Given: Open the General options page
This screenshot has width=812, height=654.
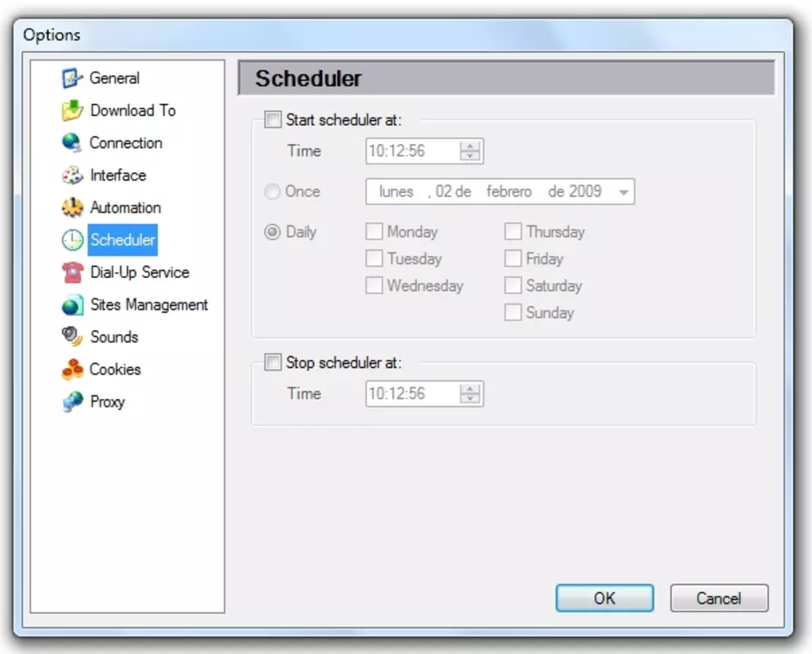Looking at the screenshot, I should tap(114, 78).
